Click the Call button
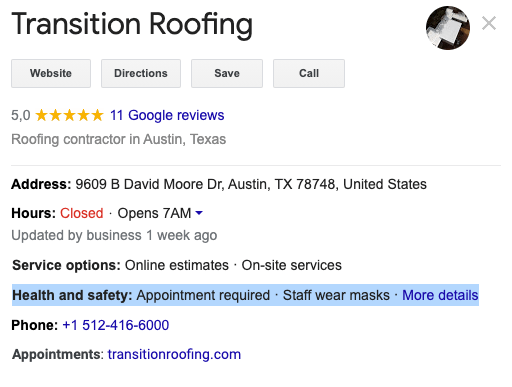512x387 pixels. click(x=309, y=73)
